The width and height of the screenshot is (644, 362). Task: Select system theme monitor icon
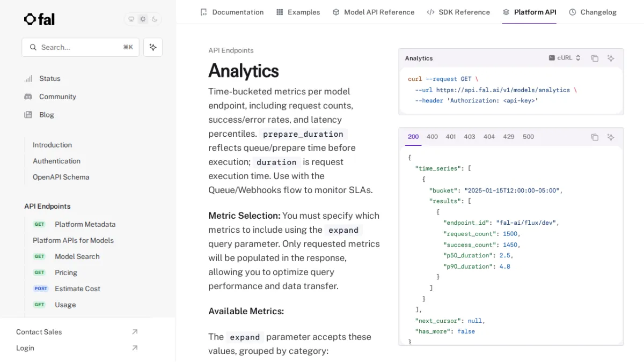pyautogui.click(x=131, y=19)
